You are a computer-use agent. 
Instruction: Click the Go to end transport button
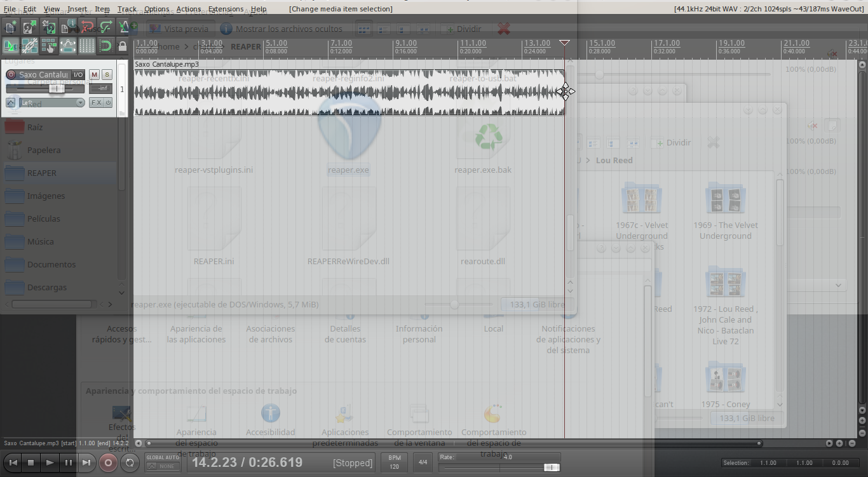(x=88, y=462)
